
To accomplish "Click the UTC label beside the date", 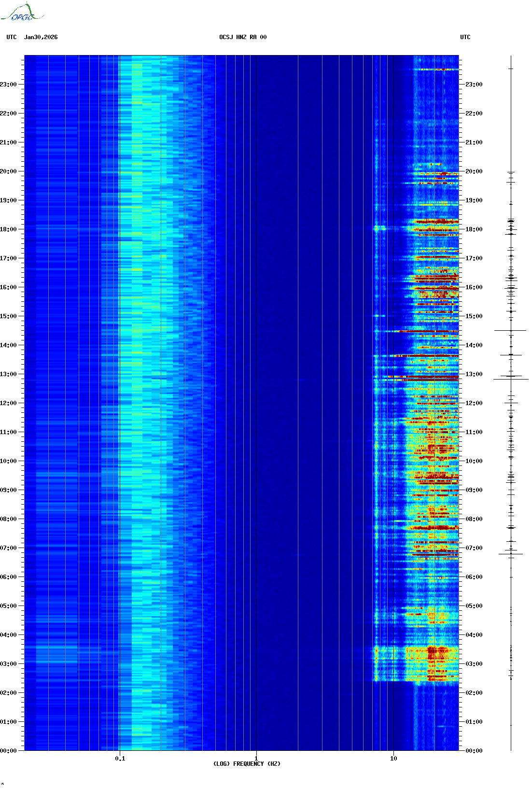I will coord(12,37).
